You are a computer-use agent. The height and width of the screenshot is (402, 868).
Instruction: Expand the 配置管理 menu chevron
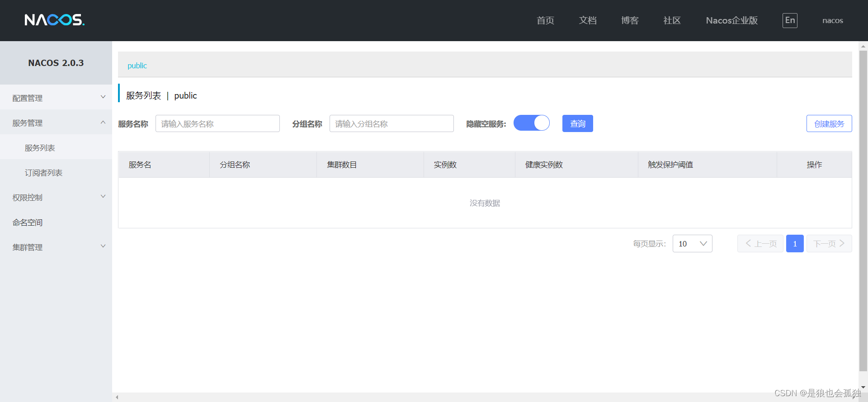point(103,97)
